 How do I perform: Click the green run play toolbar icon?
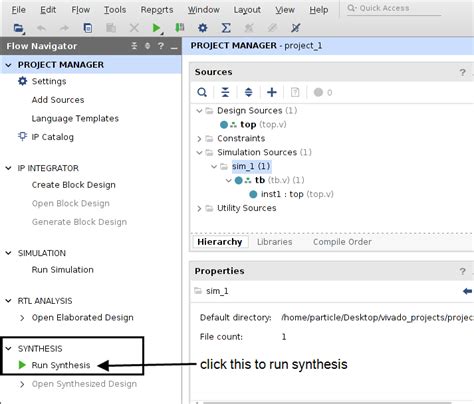point(156,28)
